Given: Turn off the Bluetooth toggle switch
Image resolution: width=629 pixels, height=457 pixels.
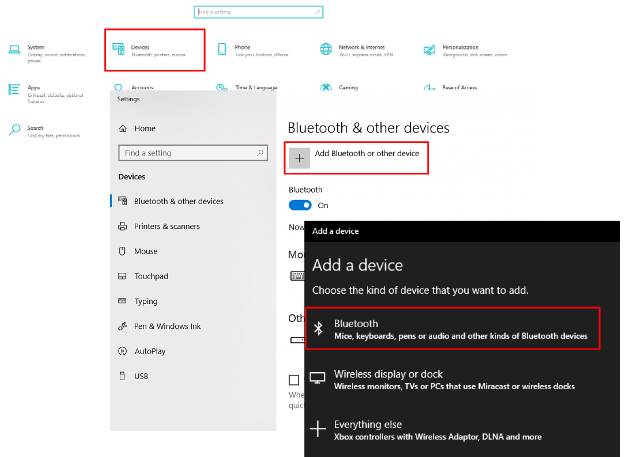Looking at the screenshot, I should pos(300,205).
